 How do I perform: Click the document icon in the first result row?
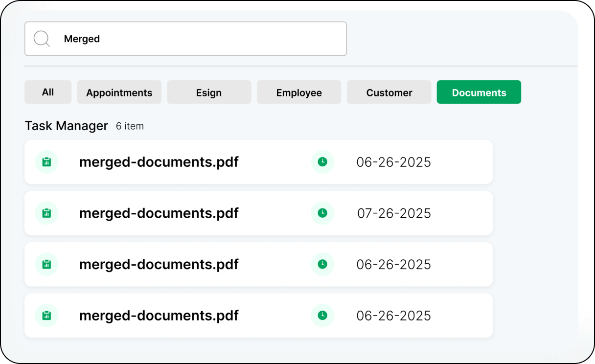[46, 162]
